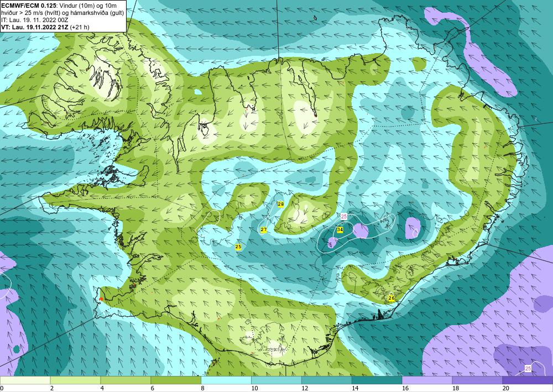The height and width of the screenshot is (392, 553).
Task: Click the yellow gust marker labeled 34
Action: tap(340, 229)
